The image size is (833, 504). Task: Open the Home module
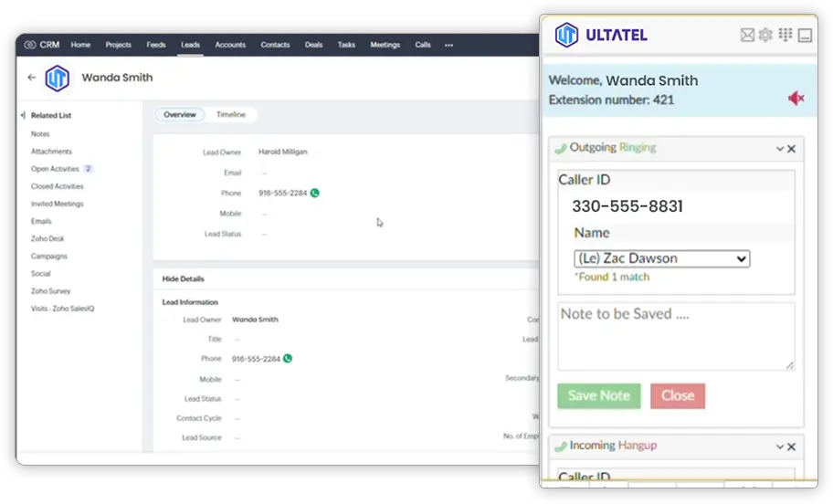click(x=80, y=45)
